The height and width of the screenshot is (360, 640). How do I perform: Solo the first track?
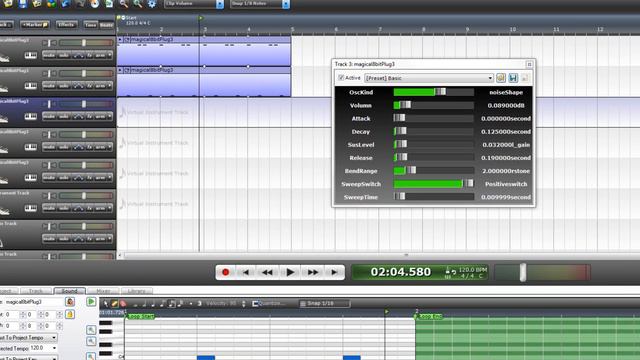click(x=64, y=55)
